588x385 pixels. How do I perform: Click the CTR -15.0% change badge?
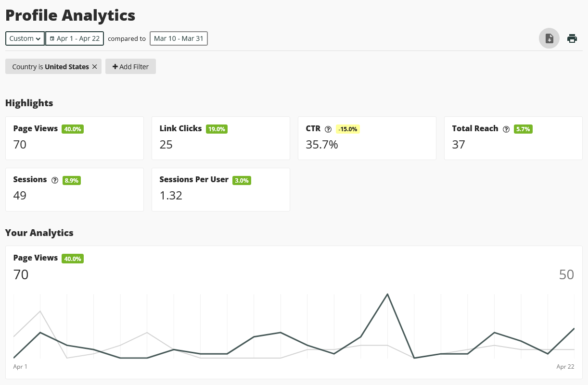(347, 129)
